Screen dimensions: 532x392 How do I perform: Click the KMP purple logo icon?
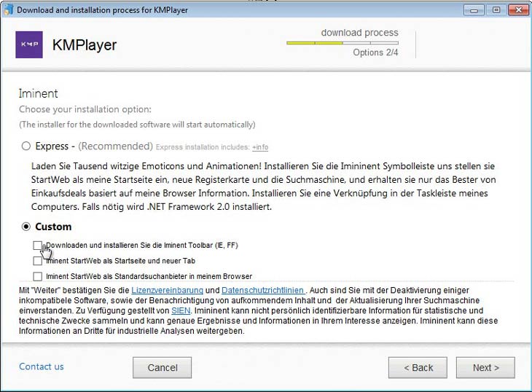click(29, 44)
